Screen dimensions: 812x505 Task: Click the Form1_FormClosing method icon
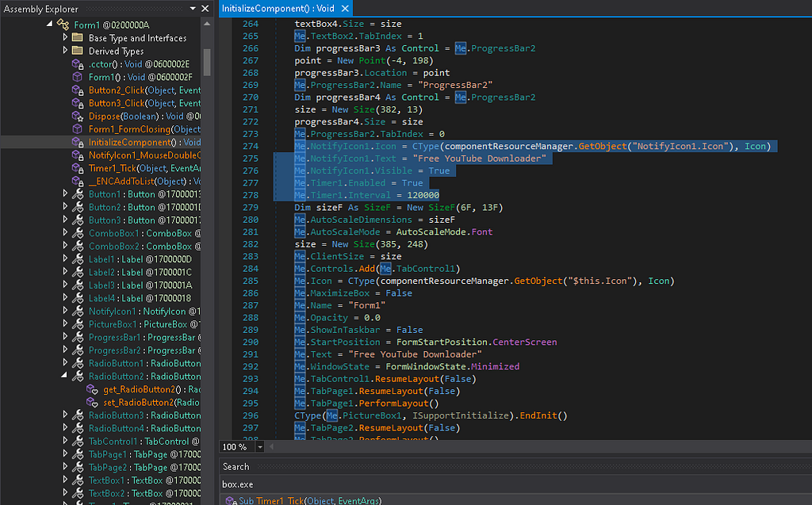click(78, 128)
